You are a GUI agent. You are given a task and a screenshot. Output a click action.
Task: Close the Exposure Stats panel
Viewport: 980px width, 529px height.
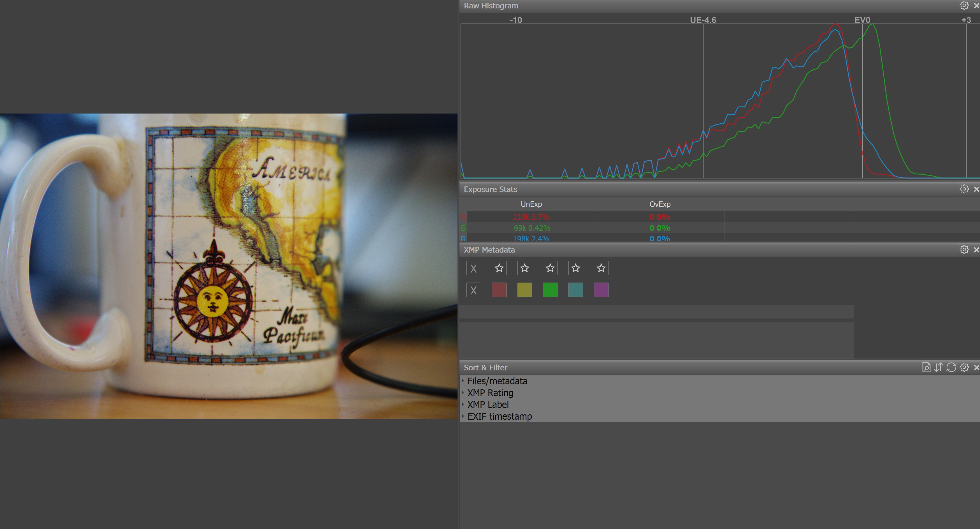[x=976, y=189]
